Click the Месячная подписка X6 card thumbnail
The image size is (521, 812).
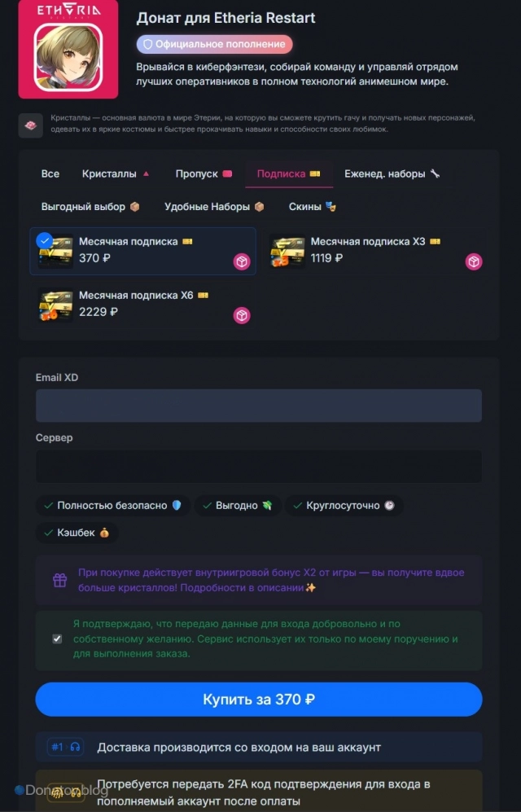click(56, 305)
